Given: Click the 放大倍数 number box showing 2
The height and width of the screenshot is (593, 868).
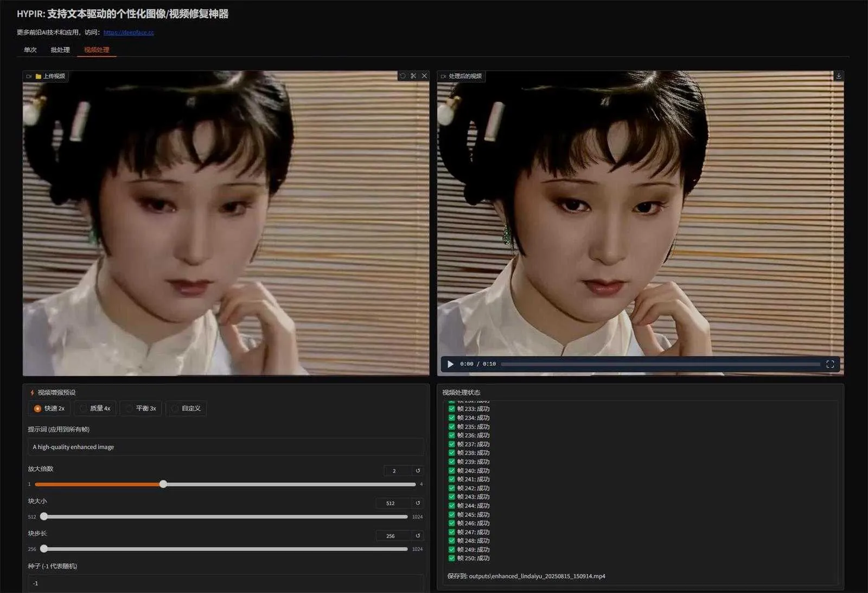Looking at the screenshot, I should (x=398, y=470).
